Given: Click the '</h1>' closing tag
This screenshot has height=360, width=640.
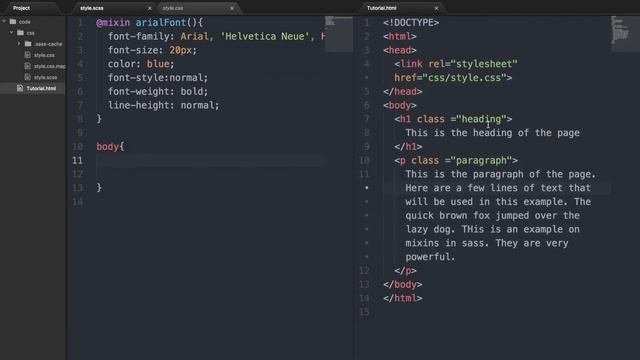Looking at the screenshot, I should pyautogui.click(x=408, y=147).
